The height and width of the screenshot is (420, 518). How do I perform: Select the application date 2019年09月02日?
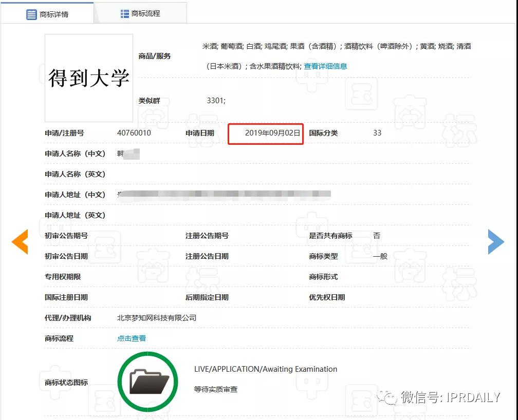(272, 133)
